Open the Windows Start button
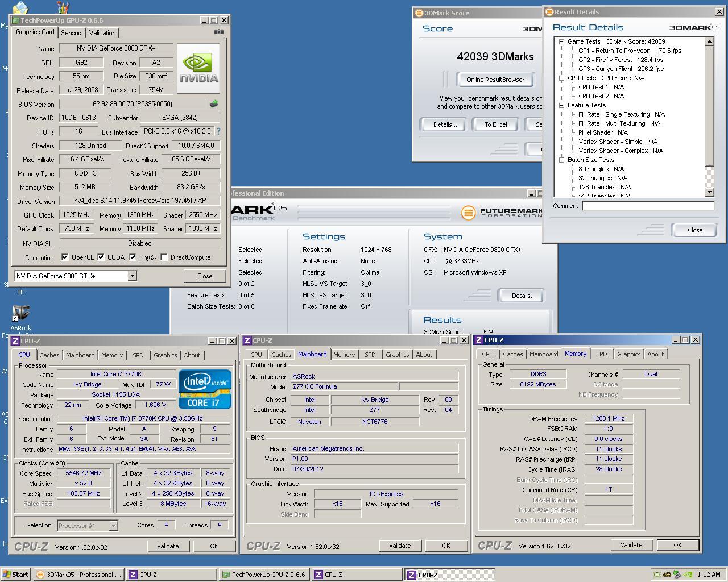This screenshot has width=728, height=582. click(x=15, y=575)
